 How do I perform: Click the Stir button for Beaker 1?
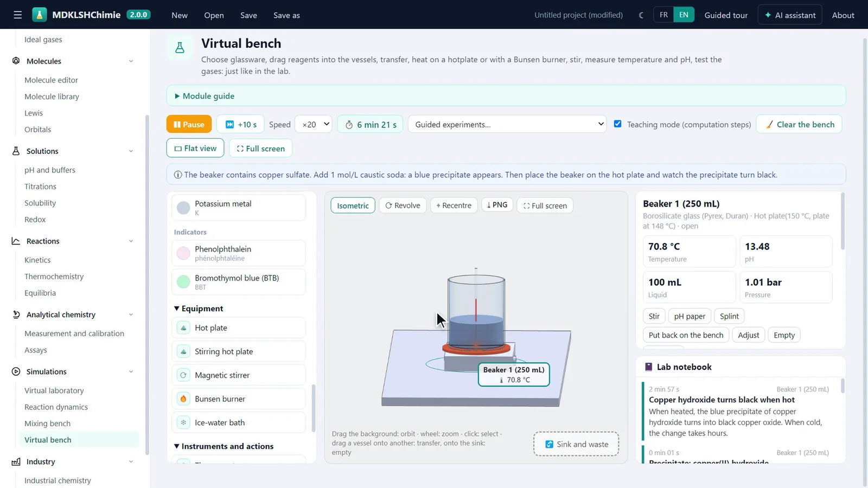point(654,316)
